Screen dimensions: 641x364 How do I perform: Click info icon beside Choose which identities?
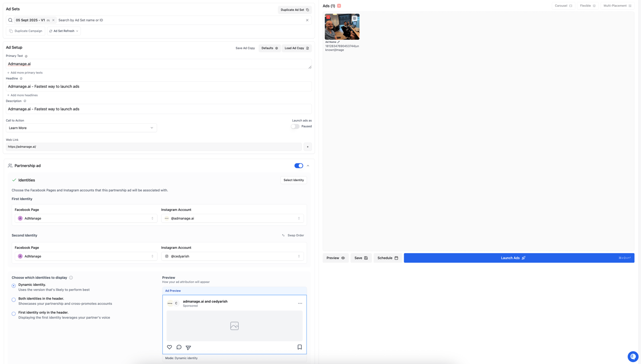tap(71, 278)
